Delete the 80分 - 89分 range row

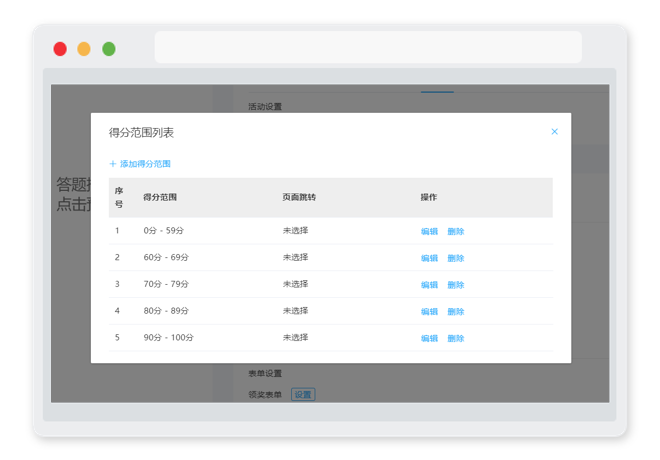tap(455, 311)
